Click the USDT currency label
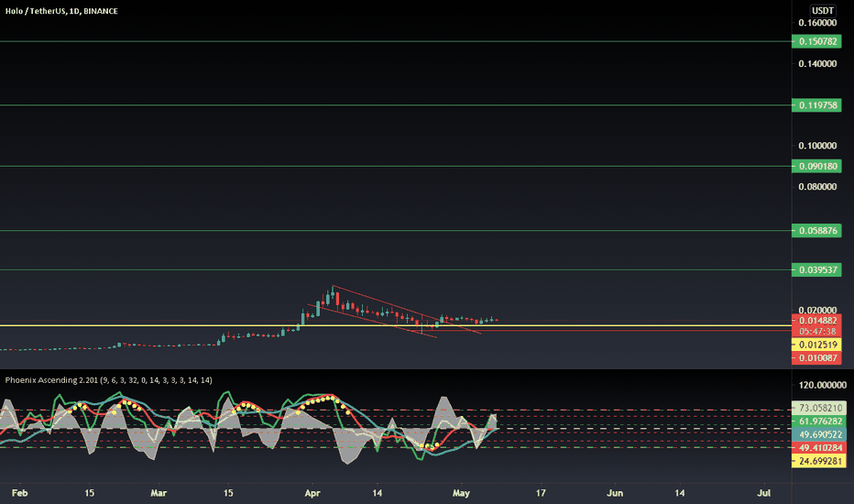The image size is (854, 504). tap(823, 10)
